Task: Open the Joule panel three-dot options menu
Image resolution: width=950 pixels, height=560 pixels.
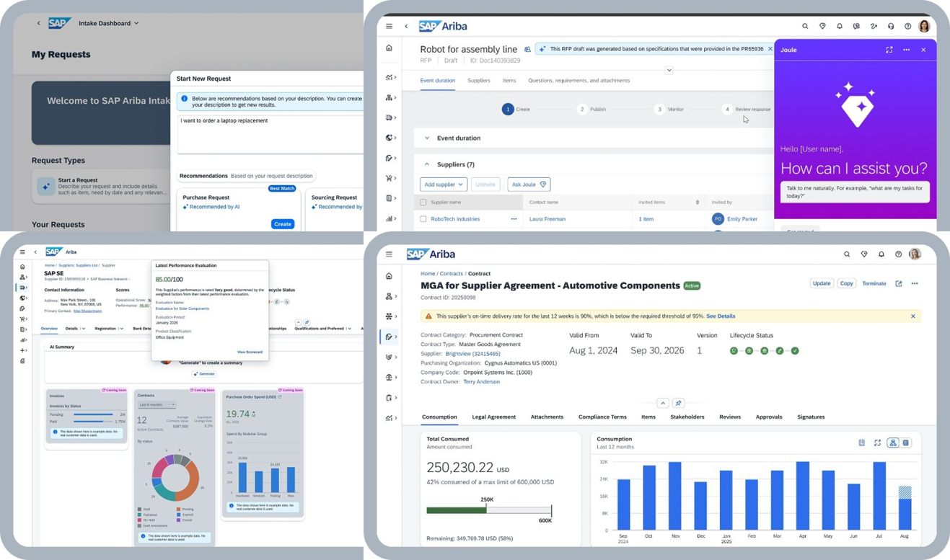Action: click(x=906, y=50)
